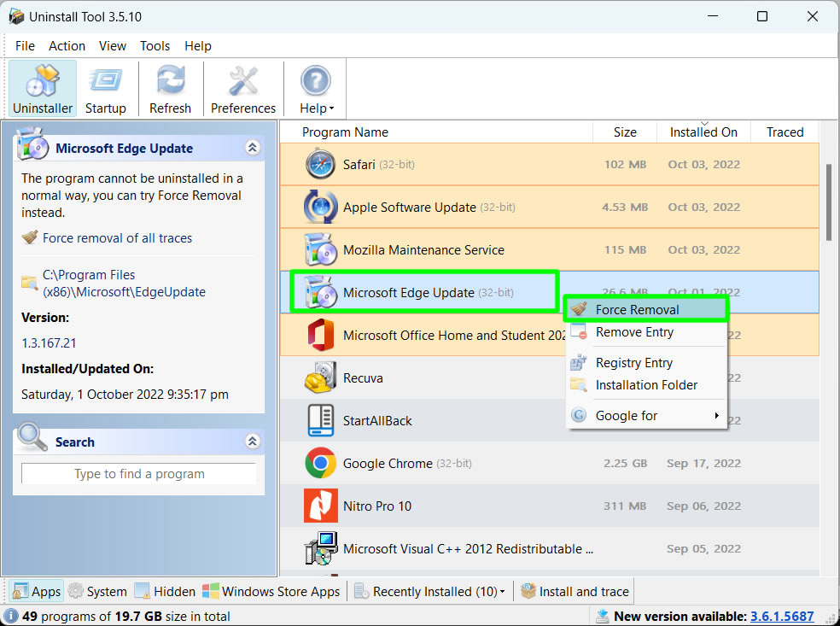Click the Installation Folder icon in context menu
This screenshot has width=840, height=626.
tap(579, 385)
